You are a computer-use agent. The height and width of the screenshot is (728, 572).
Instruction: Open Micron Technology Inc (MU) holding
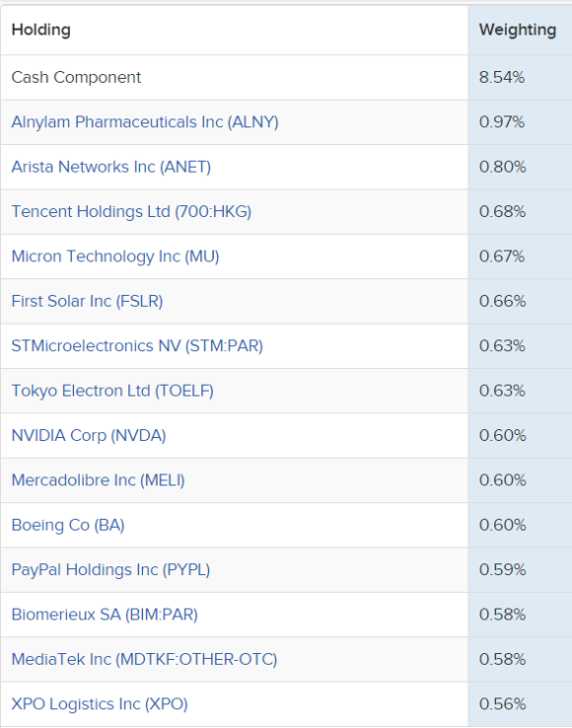coord(115,256)
